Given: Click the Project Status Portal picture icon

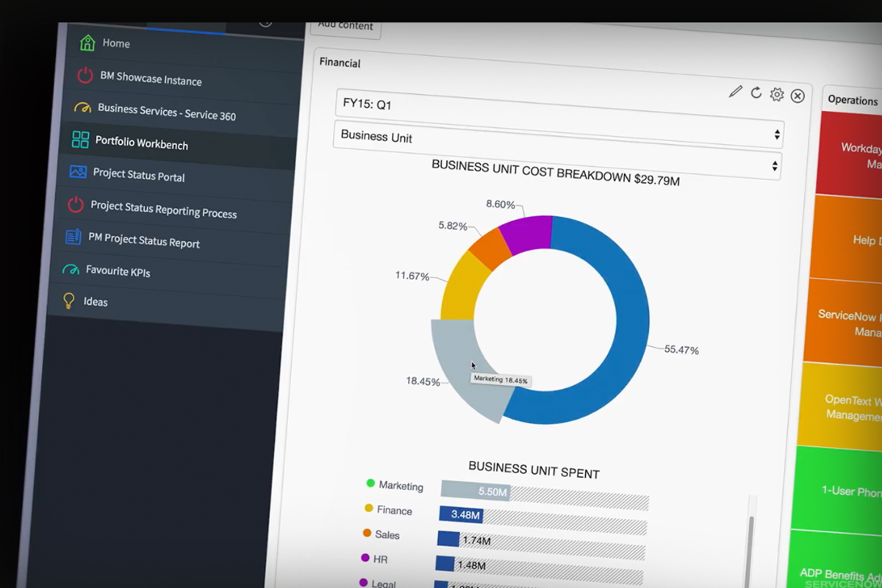Looking at the screenshot, I should (x=78, y=172).
